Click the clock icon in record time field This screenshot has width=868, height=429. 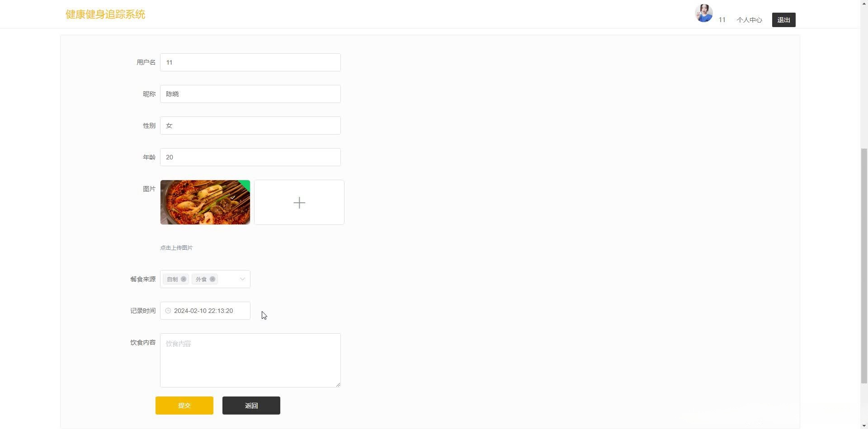coord(168,311)
